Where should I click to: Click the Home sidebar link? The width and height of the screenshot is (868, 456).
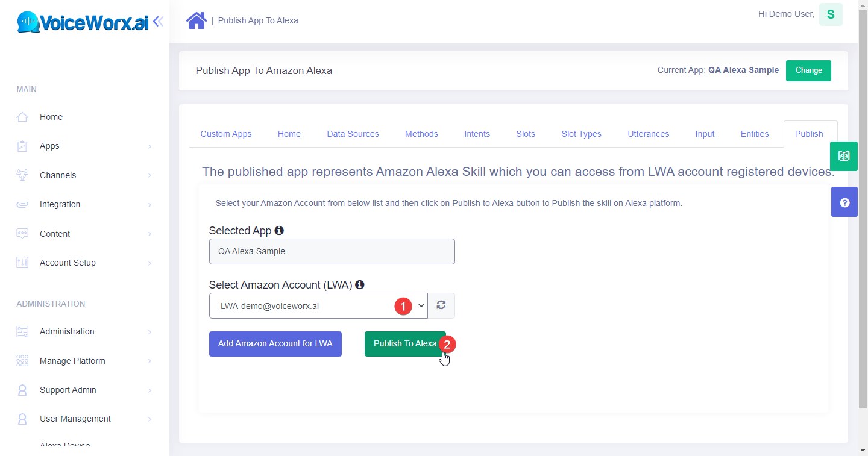51,117
